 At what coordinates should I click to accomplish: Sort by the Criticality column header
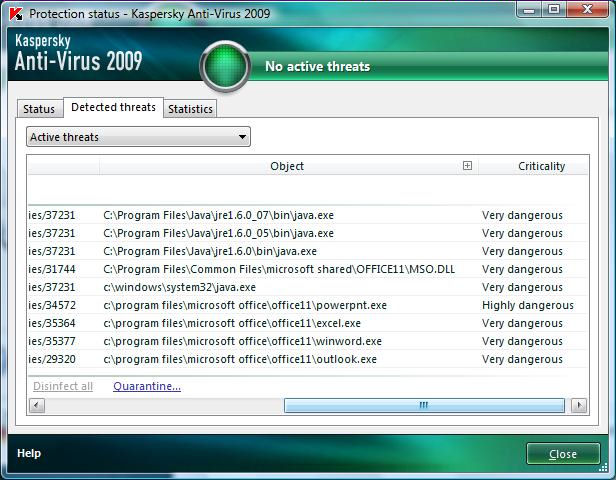pos(541,166)
